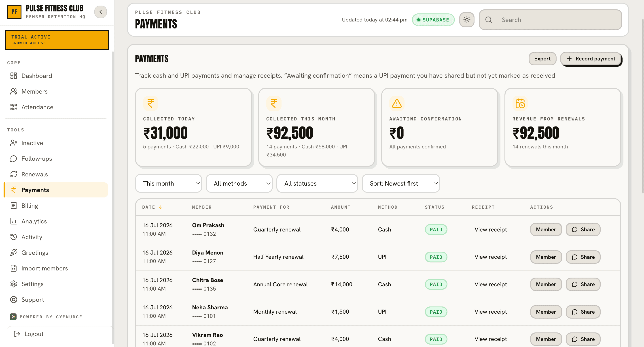Click the rupee icon on Collected Today card
This screenshot has height=347, width=644.
coord(150,103)
